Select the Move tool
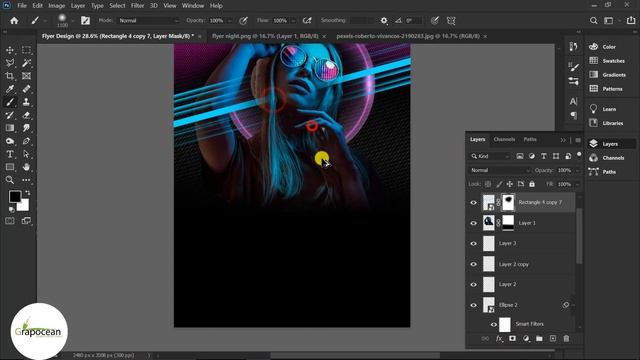The height and width of the screenshot is (360, 640). (x=10, y=50)
